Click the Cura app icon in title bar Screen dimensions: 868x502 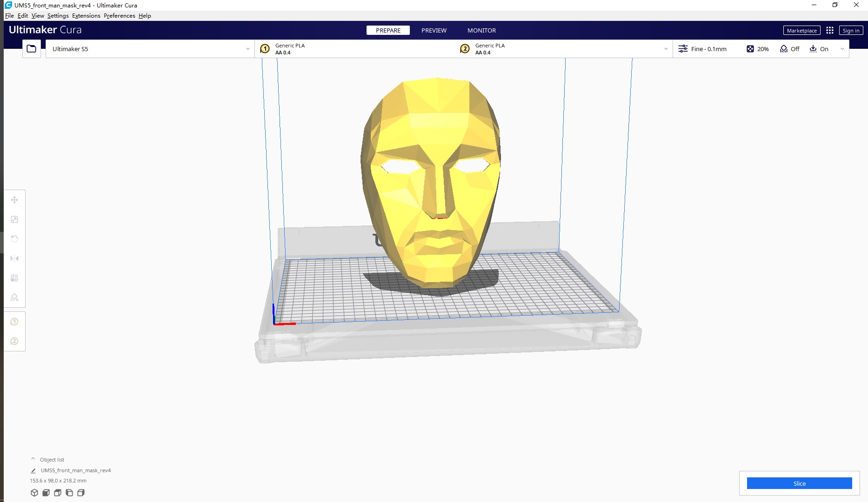click(x=8, y=5)
